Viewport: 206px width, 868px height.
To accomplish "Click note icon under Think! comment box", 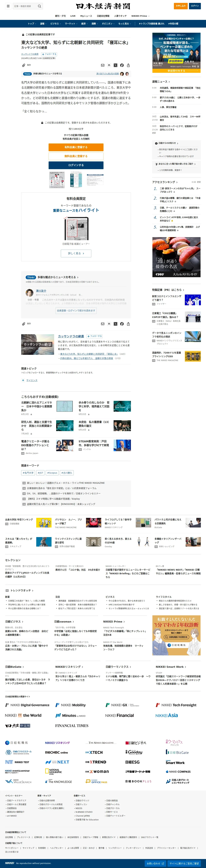I will (x=109, y=324).
